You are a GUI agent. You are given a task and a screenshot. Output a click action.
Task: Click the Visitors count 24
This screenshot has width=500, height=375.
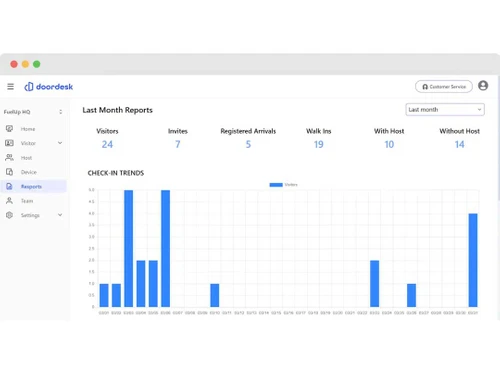[x=107, y=144]
